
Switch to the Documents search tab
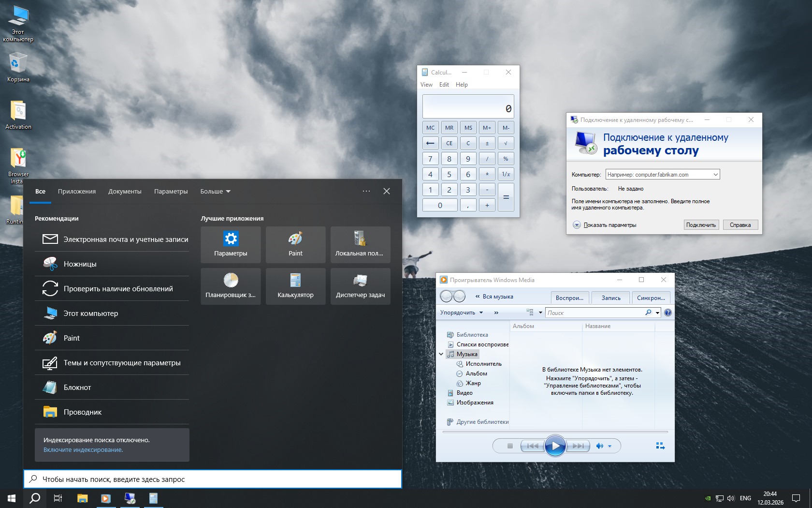[125, 192]
